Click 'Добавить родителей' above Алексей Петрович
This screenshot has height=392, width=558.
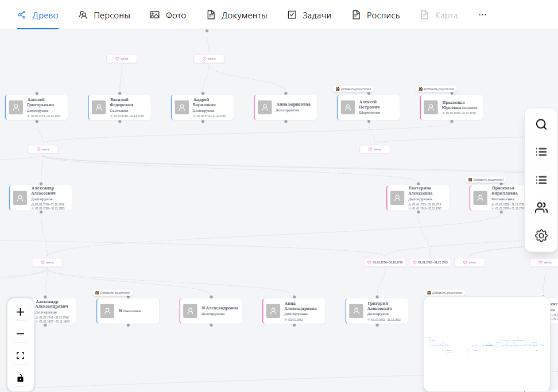354,89
